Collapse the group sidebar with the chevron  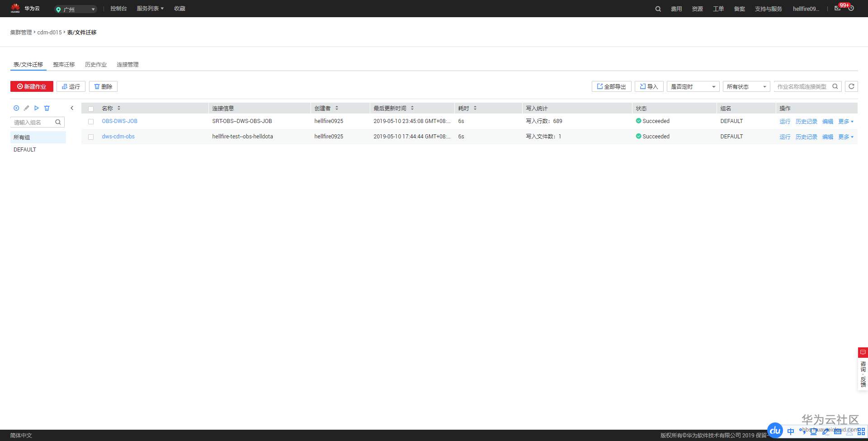click(x=72, y=108)
